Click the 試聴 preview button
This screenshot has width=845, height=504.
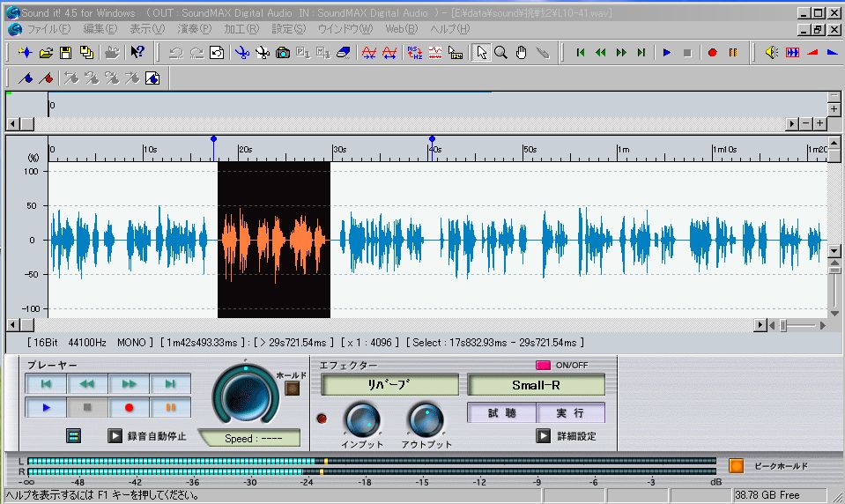(500, 412)
